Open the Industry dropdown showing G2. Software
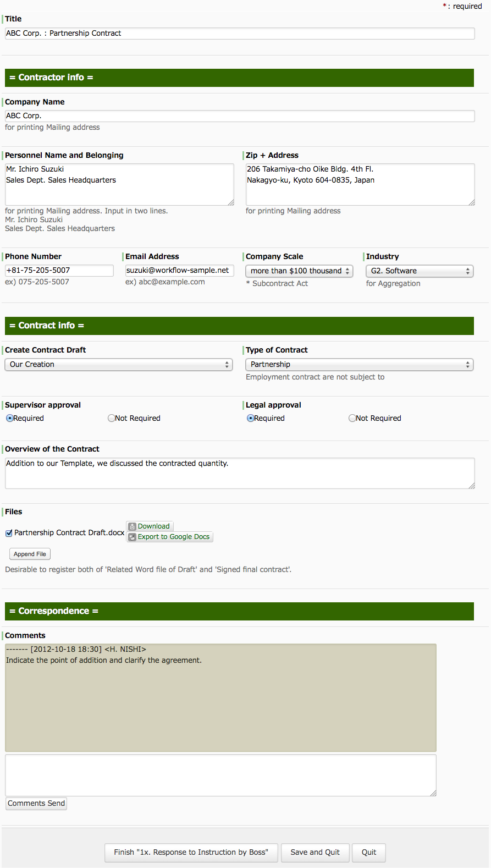This screenshot has width=491, height=868. [x=419, y=271]
